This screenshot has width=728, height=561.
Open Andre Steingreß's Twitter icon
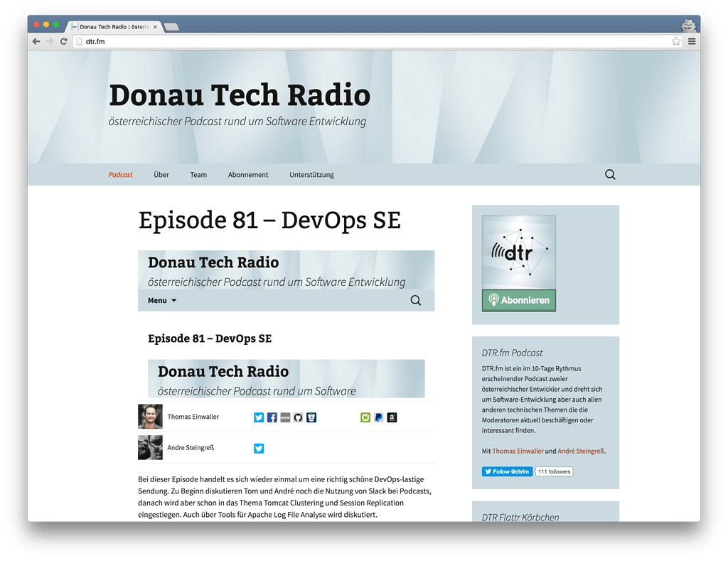[259, 448]
